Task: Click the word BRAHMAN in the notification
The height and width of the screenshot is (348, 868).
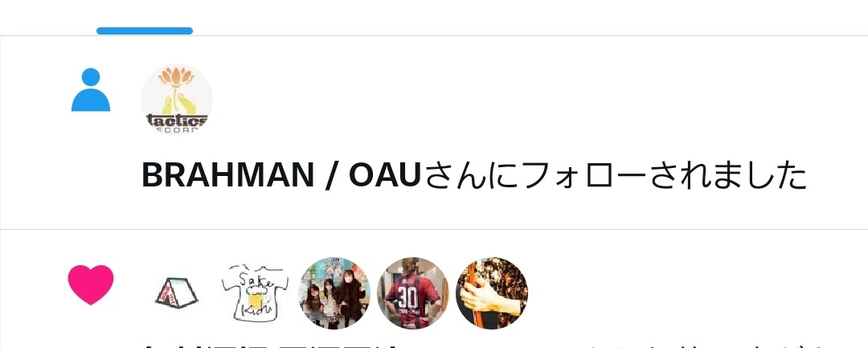Action: point(228,175)
